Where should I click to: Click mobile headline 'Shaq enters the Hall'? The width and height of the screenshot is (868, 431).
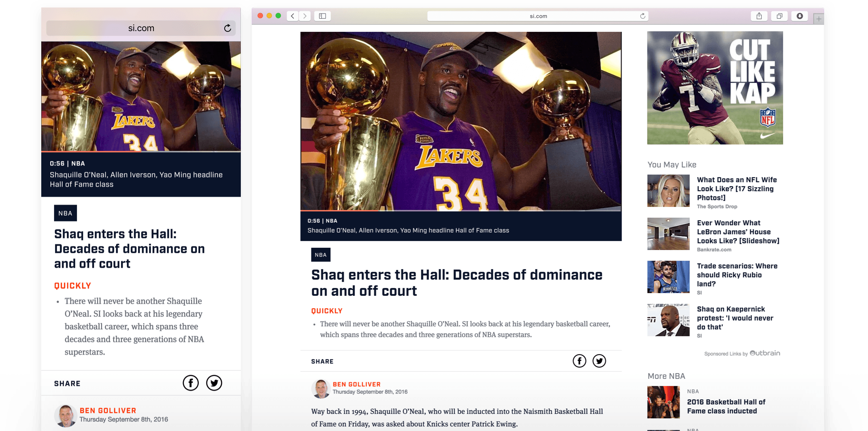coord(129,248)
